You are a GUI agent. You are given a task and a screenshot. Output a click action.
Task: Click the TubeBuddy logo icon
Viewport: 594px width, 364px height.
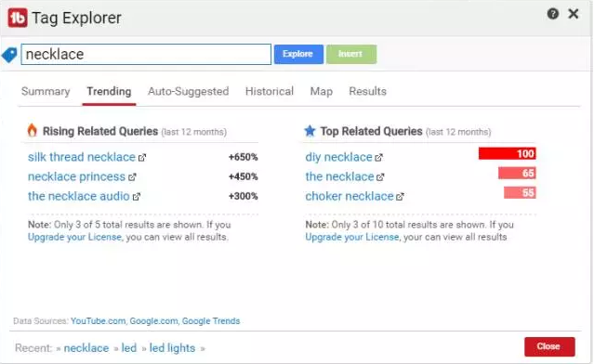point(18,18)
